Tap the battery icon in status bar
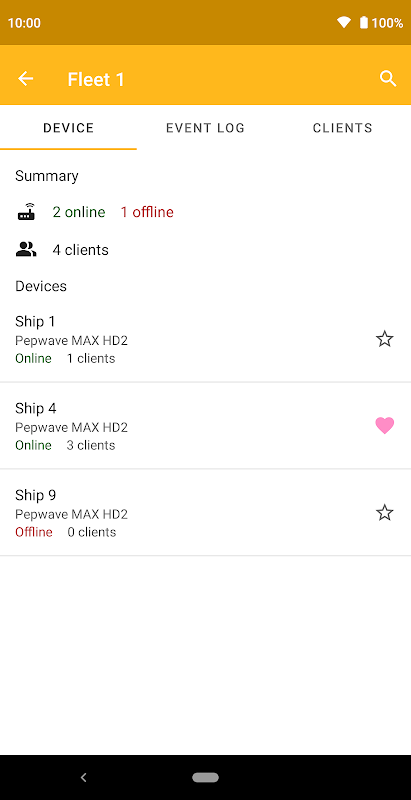The width and height of the screenshot is (411, 800). 364,22
